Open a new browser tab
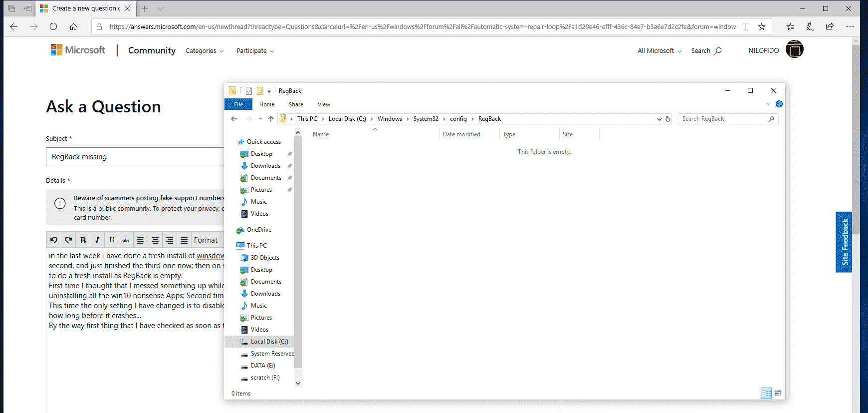This screenshot has width=868, height=413. (x=144, y=8)
